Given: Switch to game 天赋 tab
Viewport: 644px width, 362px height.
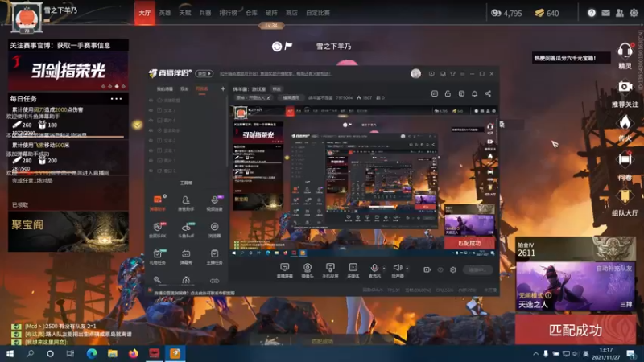Looking at the screenshot, I should [185, 13].
